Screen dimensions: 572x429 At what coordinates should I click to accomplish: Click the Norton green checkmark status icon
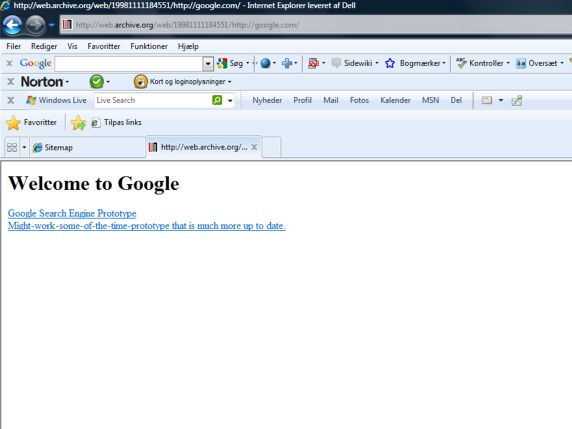point(97,82)
